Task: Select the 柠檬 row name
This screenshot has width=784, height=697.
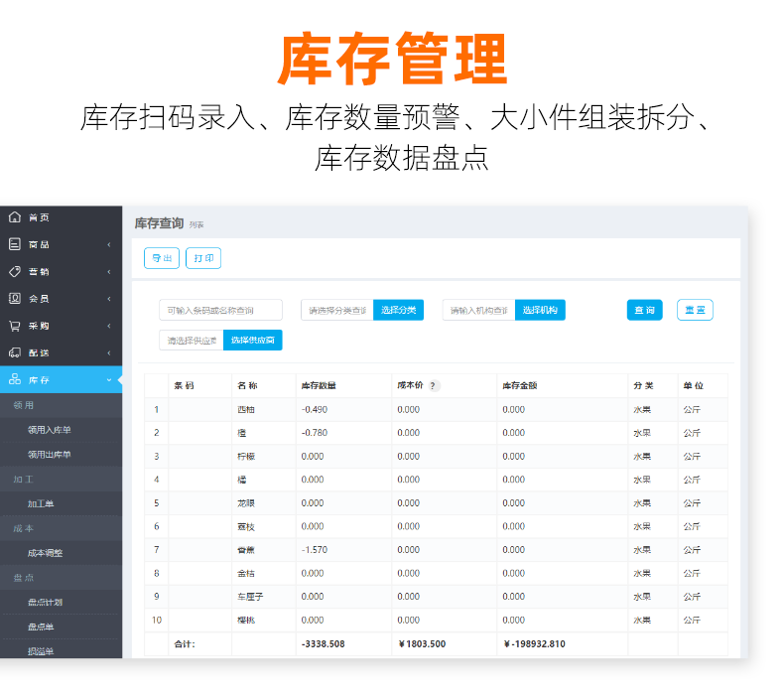Action: click(246, 457)
